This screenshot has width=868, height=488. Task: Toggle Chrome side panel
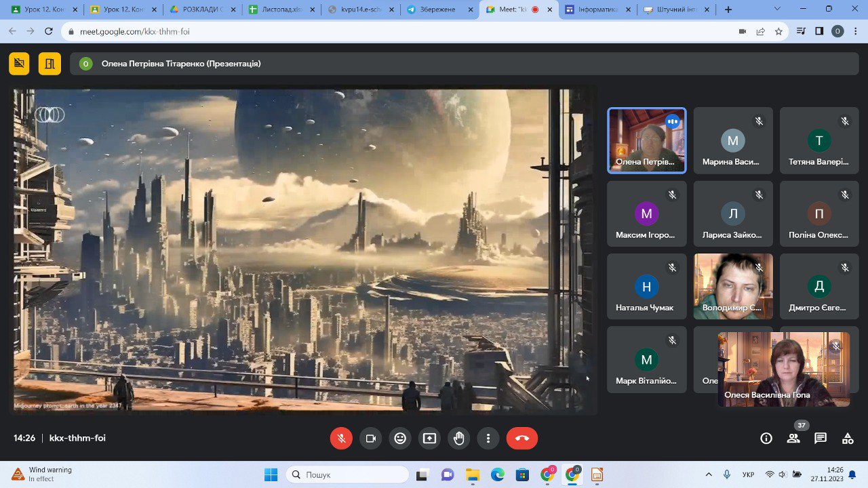pos(819,31)
